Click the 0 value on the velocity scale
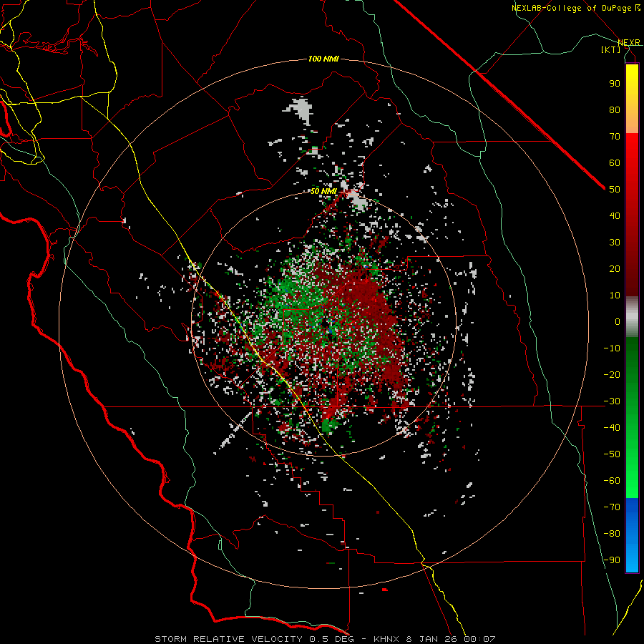Image resolution: width=644 pixels, height=644 pixels. coord(618,321)
